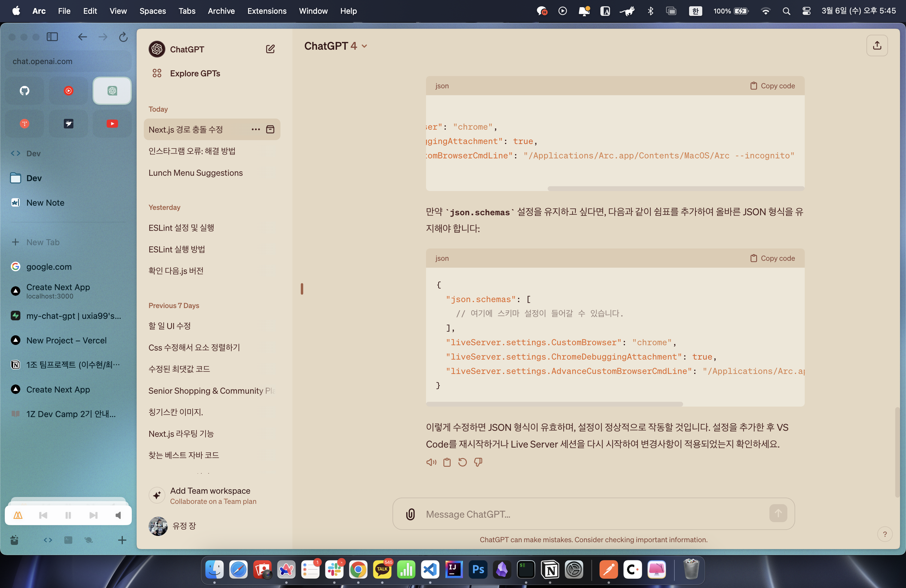Switch to the google.com tab
Viewport: 906px width, 588px height.
(69, 267)
